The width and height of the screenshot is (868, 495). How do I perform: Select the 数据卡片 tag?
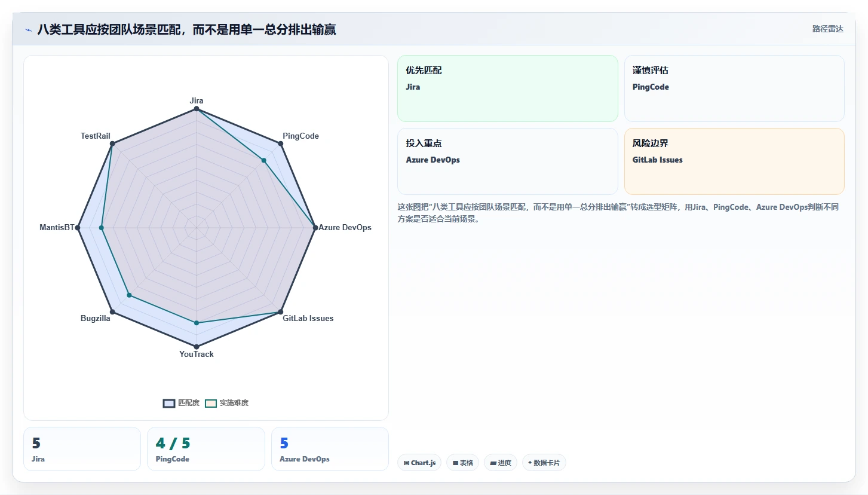point(544,463)
